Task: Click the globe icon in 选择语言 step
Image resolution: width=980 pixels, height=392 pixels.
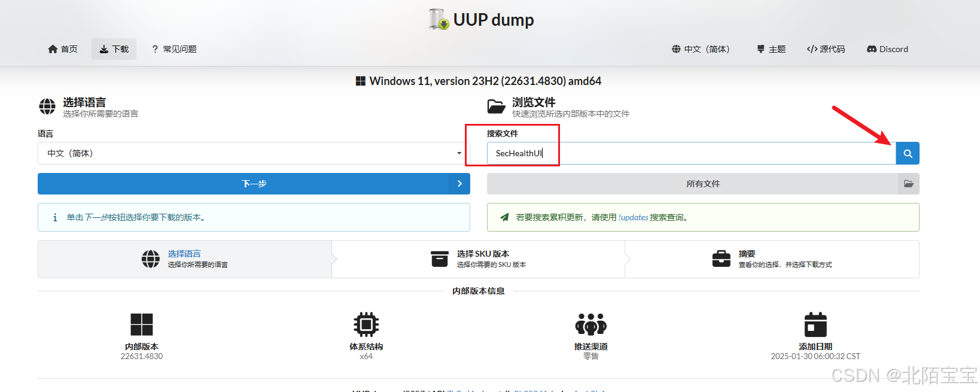Action: pyautogui.click(x=151, y=259)
